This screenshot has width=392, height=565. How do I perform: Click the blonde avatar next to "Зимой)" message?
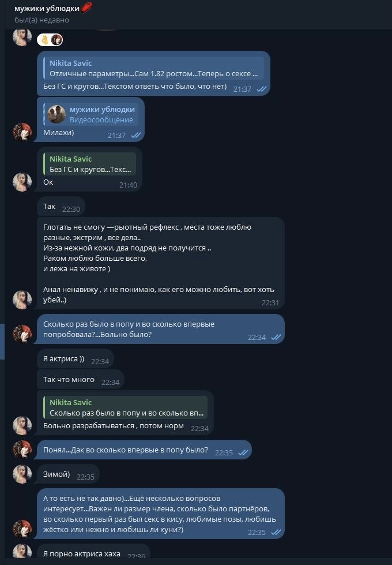pos(22,474)
